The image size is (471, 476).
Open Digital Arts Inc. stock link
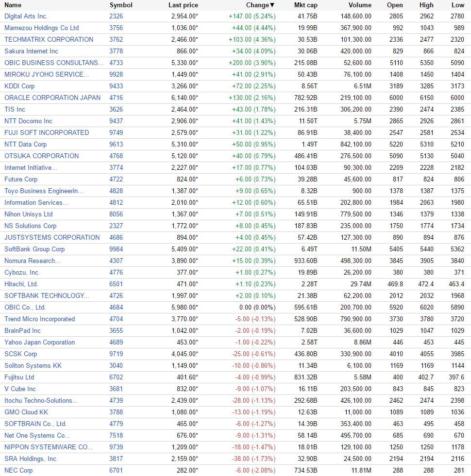pos(26,16)
